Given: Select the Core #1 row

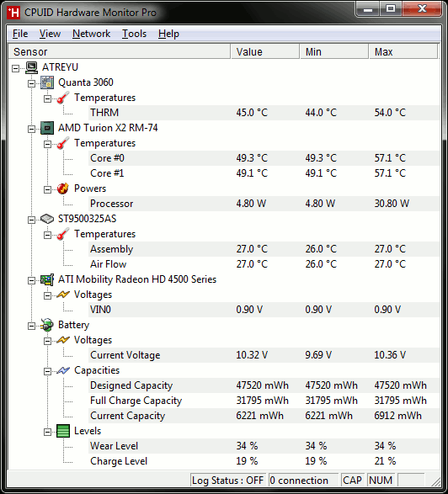Looking at the screenshot, I should click(x=264, y=173).
